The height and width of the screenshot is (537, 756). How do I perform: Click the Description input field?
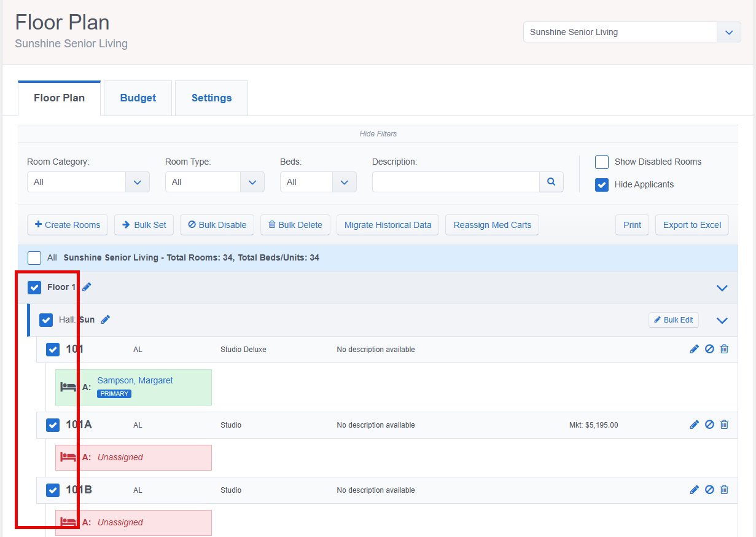point(456,182)
